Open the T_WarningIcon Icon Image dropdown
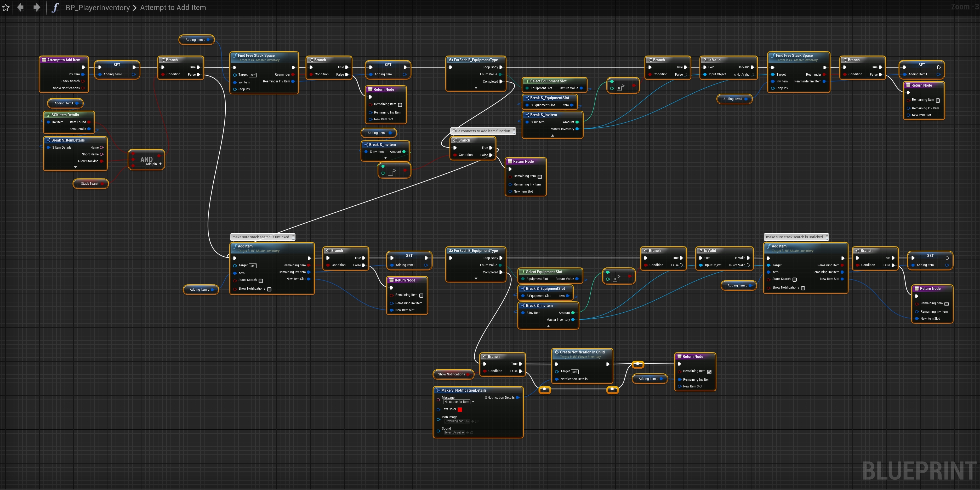 click(x=457, y=421)
